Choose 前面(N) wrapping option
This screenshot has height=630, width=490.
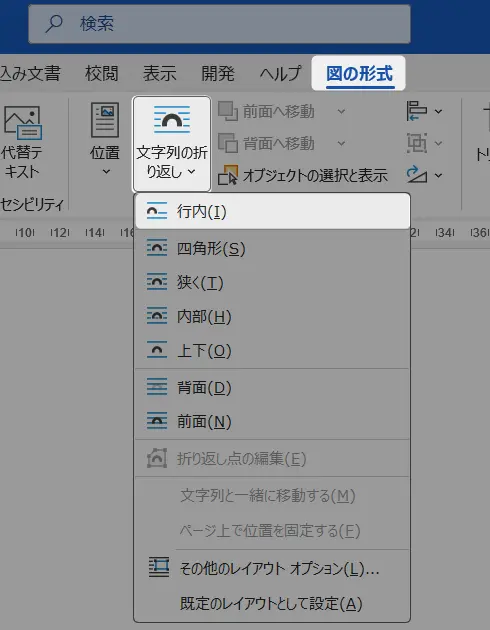point(273,421)
